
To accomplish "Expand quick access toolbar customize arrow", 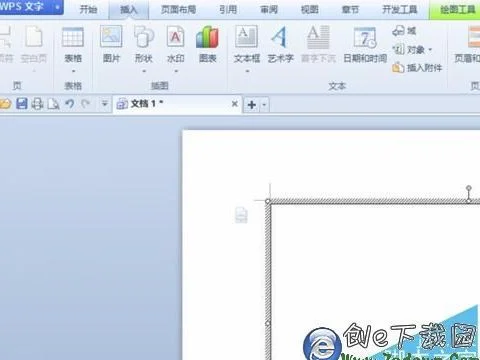I will click(104, 104).
